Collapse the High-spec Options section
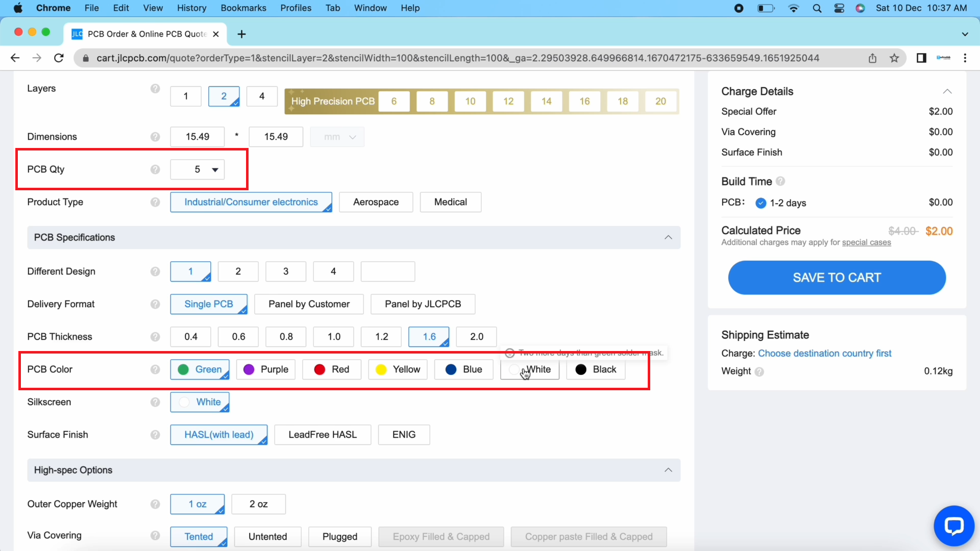This screenshot has width=980, height=551. click(x=668, y=470)
